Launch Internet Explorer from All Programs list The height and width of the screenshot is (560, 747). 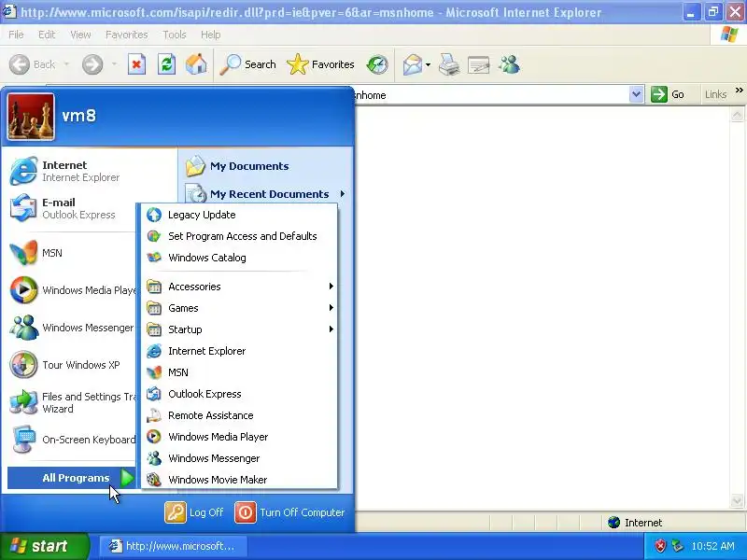click(240, 351)
